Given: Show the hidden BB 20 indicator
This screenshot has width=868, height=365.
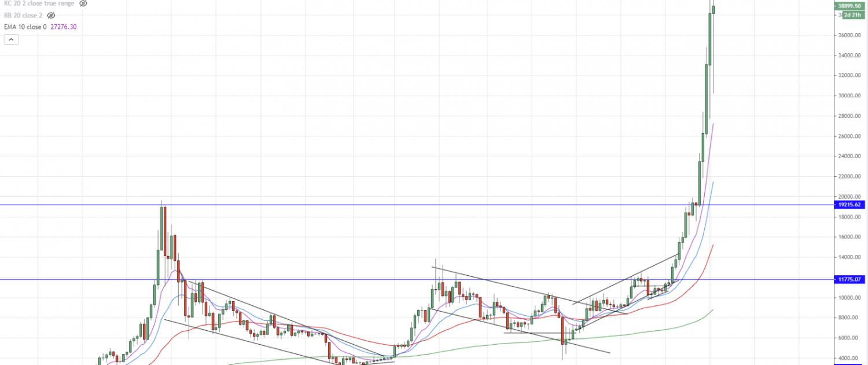Looking at the screenshot, I should click(x=51, y=15).
